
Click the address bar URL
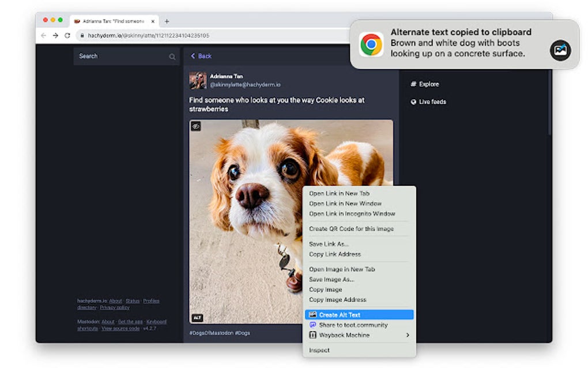pyautogui.click(x=149, y=35)
